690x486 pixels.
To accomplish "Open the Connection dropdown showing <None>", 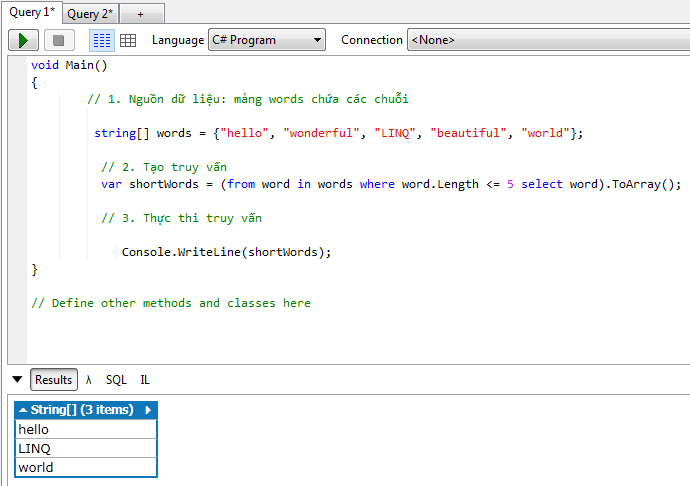I will [547, 40].
